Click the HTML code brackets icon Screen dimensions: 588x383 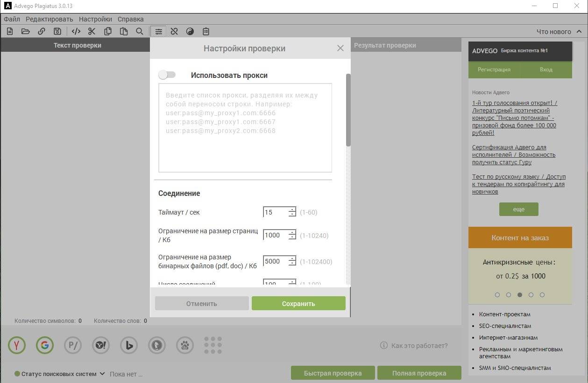click(76, 31)
